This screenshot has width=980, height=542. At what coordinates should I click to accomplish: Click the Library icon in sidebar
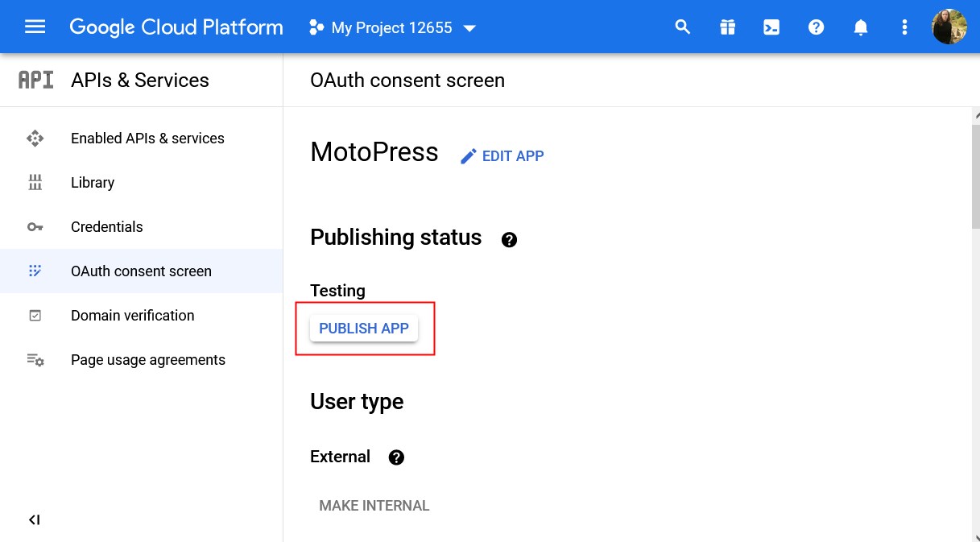[x=35, y=183]
